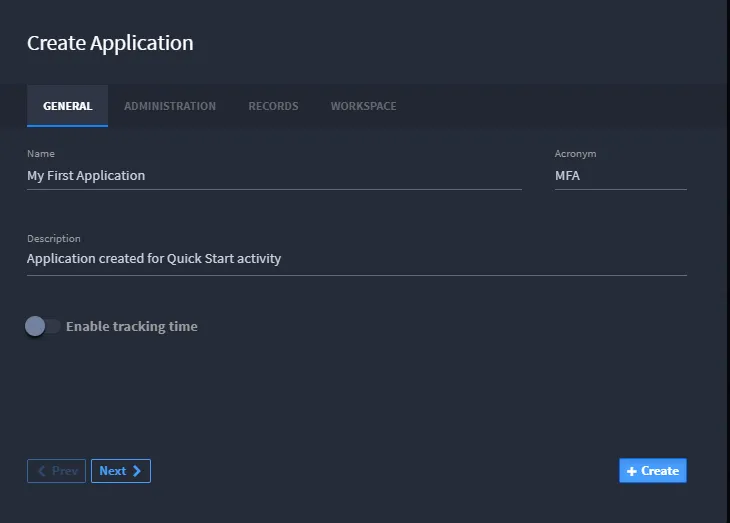Click the Description field label
Image resolution: width=730 pixels, height=523 pixels.
click(x=54, y=238)
